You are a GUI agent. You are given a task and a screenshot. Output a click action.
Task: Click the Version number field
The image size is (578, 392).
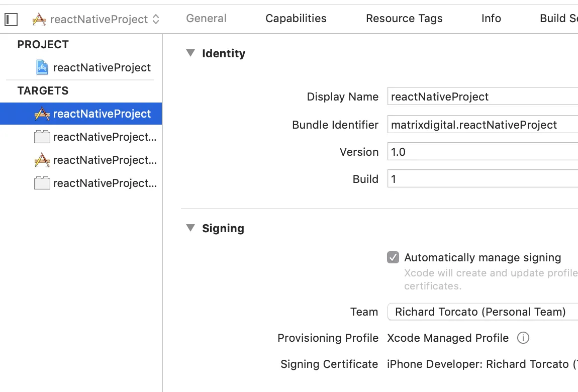[x=483, y=152]
